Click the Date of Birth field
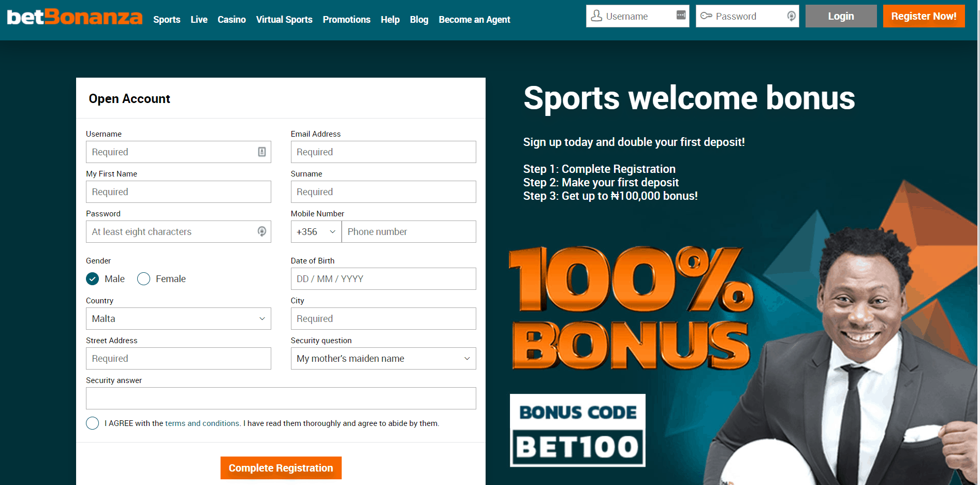 384,279
